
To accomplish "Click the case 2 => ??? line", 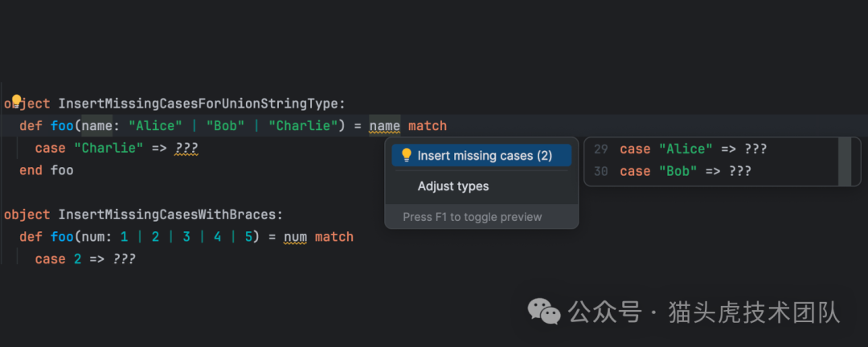I will tap(84, 259).
